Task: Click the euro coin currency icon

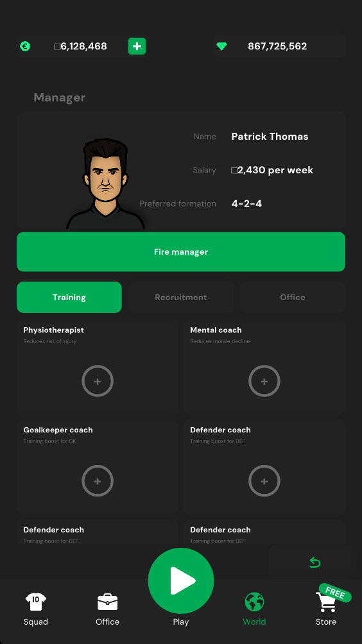Action: click(25, 46)
